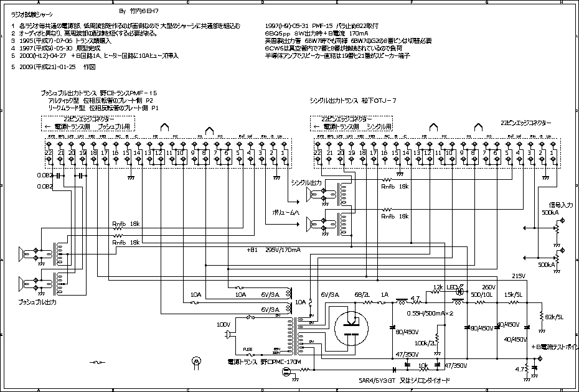This screenshot has height=392, width=579.
Task: Click the 12k resistor zigzag symbol
Action: 435,292
